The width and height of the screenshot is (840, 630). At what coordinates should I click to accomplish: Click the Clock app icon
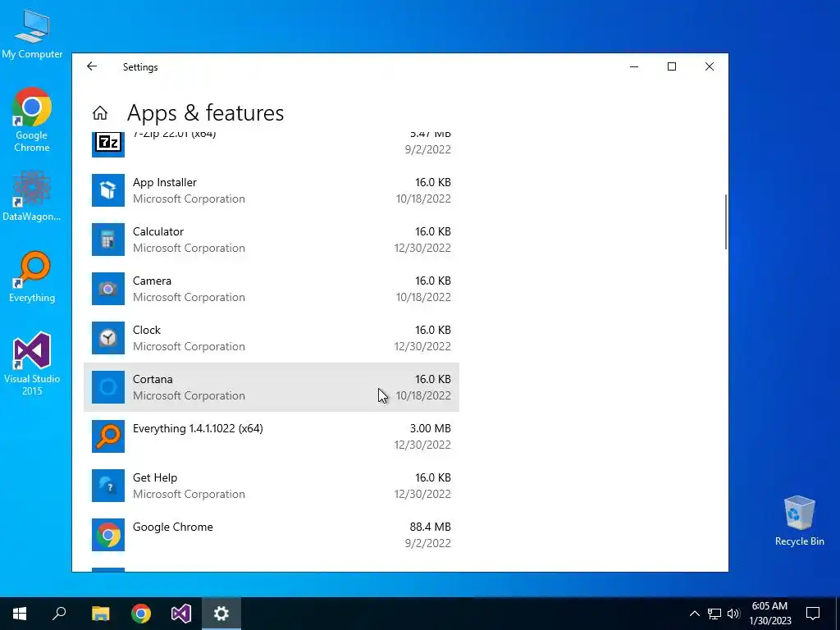click(108, 338)
